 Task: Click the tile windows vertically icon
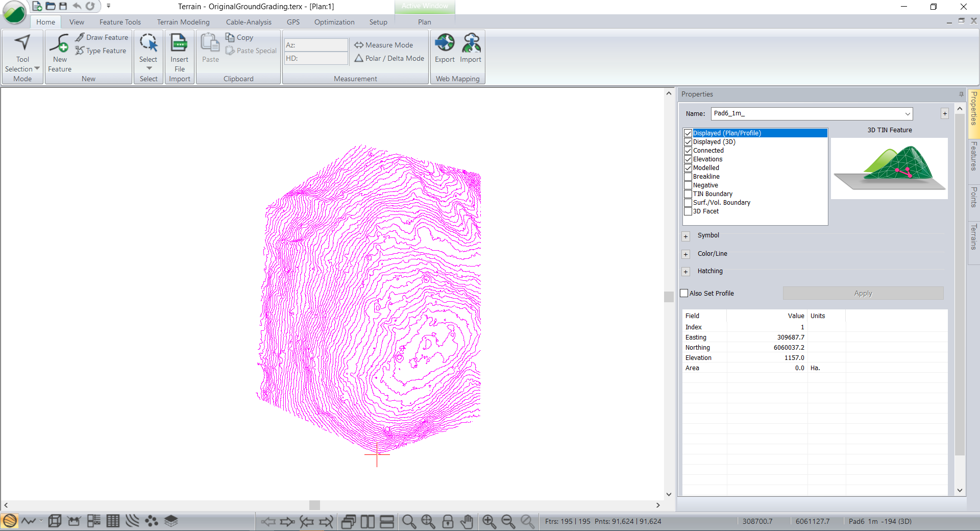368,521
